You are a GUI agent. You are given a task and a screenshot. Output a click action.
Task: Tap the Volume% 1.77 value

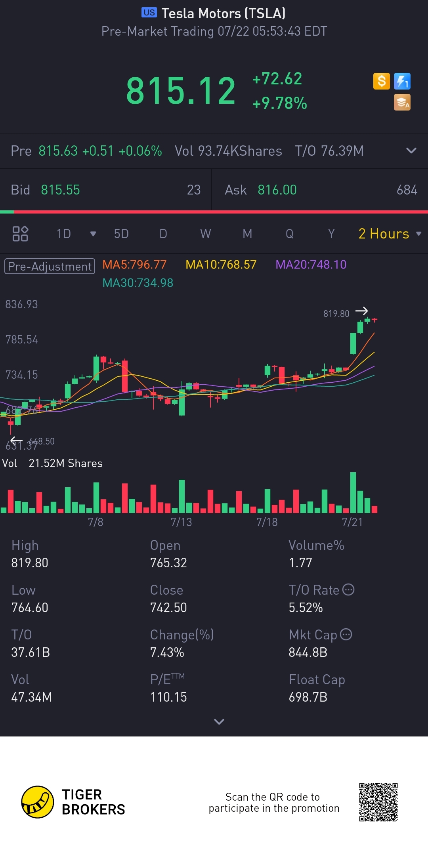pos(300,563)
